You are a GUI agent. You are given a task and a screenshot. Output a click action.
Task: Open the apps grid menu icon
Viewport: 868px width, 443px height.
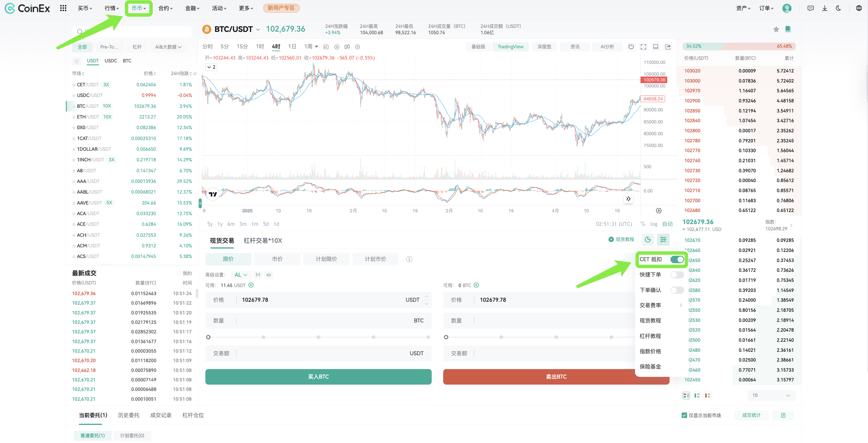point(63,8)
